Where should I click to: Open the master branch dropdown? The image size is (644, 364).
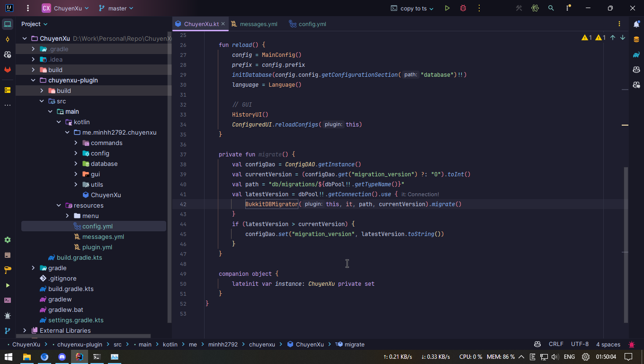tap(116, 8)
